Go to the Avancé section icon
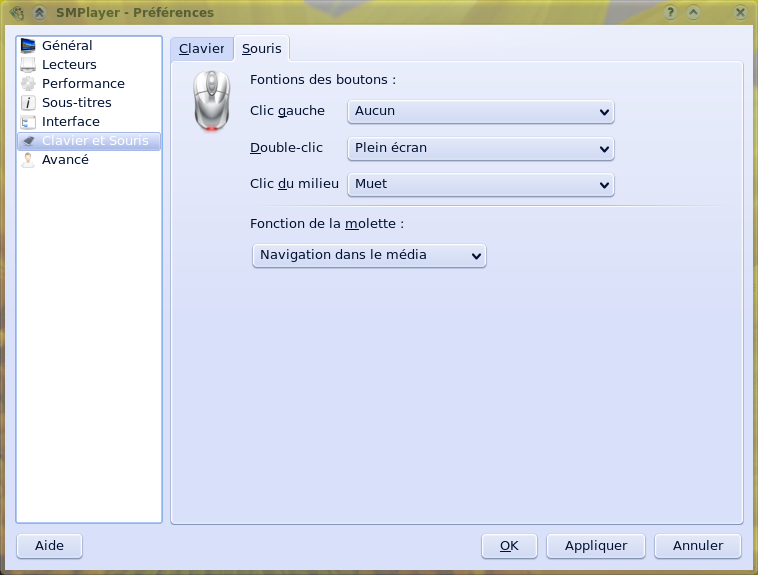Screen dimensions: 758x575 click(x=28, y=160)
